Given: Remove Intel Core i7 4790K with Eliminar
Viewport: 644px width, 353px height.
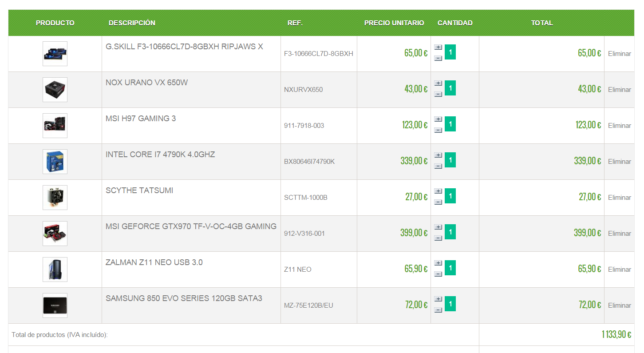Looking at the screenshot, I should [620, 162].
